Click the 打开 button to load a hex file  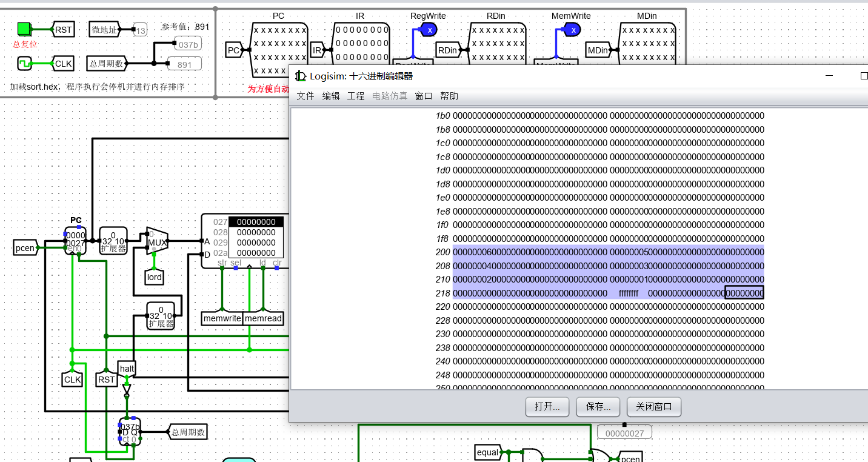point(546,407)
